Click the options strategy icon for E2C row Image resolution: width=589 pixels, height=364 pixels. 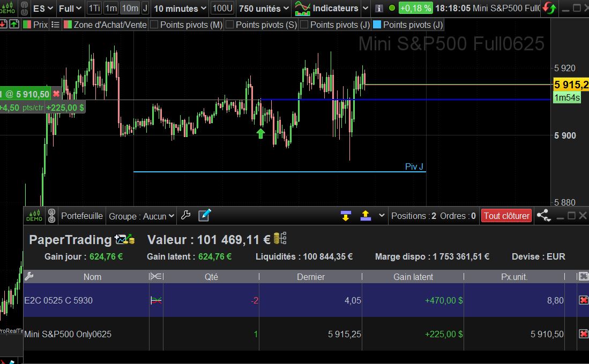156,300
